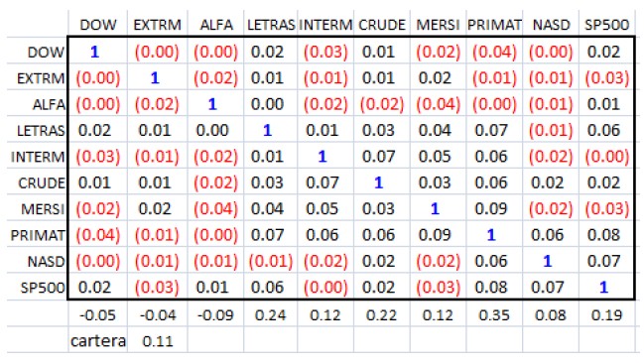This screenshot has height=363, width=644.
Task: Select 0.07 in NASD row, SP500 column
Action: pyautogui.click(x=606, y=261)
